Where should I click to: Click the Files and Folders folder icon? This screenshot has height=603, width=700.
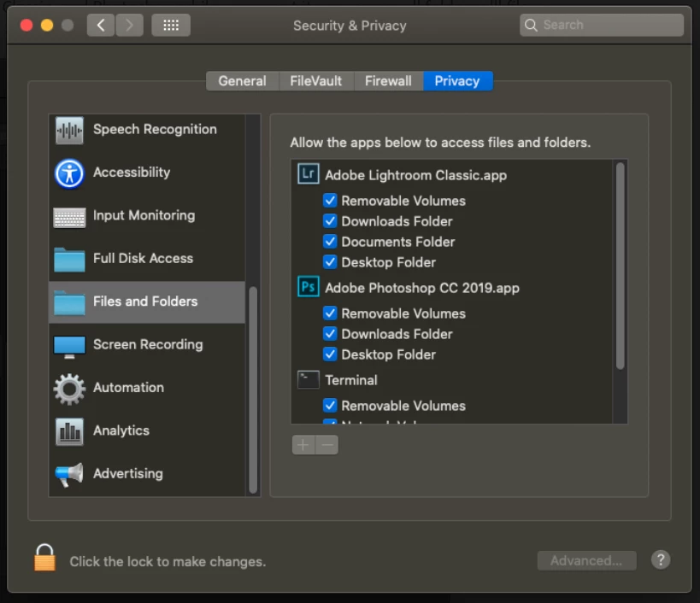[69, 302]
